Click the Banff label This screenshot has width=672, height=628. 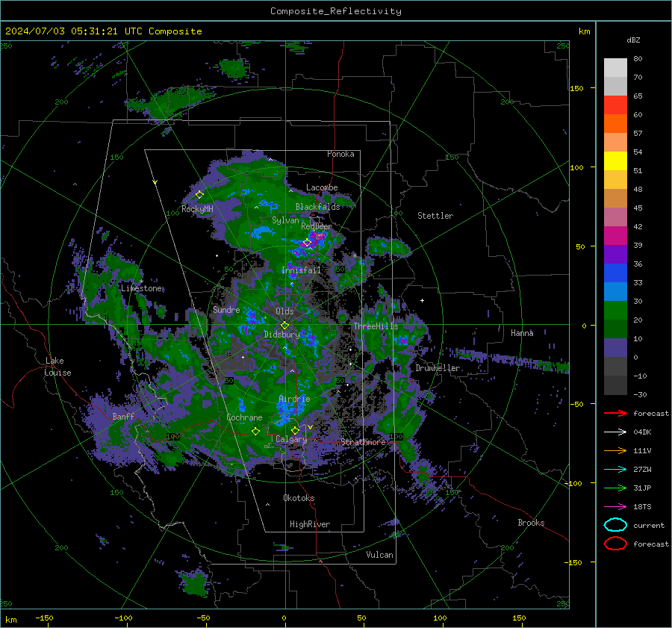click(123, 416)
